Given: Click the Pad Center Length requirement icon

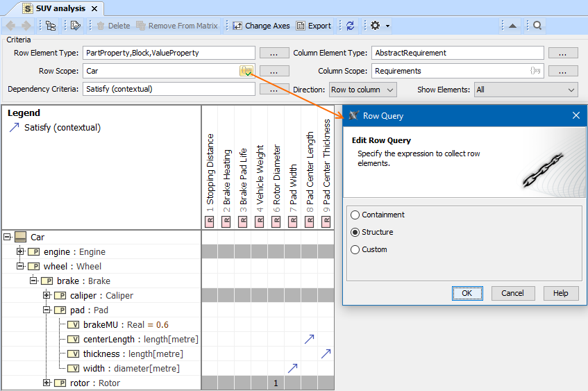Looking at the screenshot, I should tap(309, 222).
